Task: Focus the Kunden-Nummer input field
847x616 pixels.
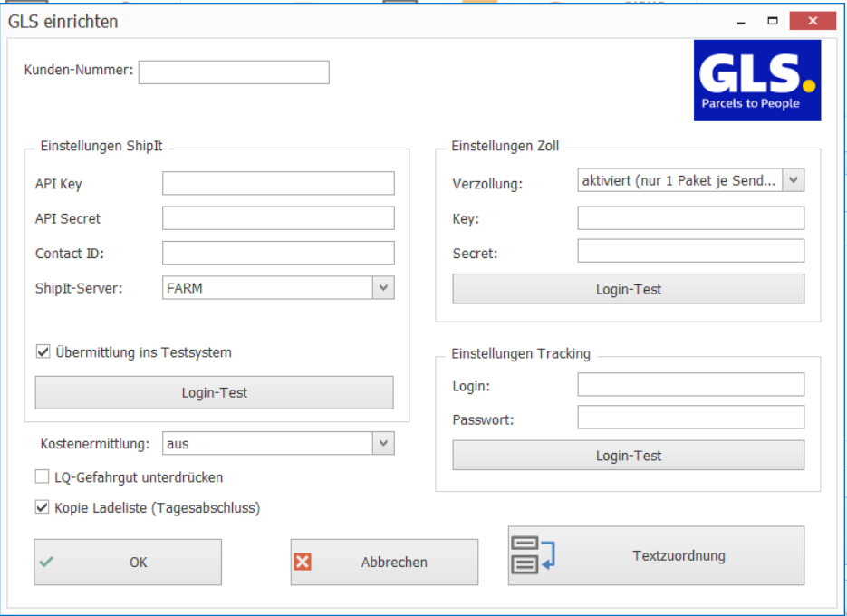Action: pos(234,72)
